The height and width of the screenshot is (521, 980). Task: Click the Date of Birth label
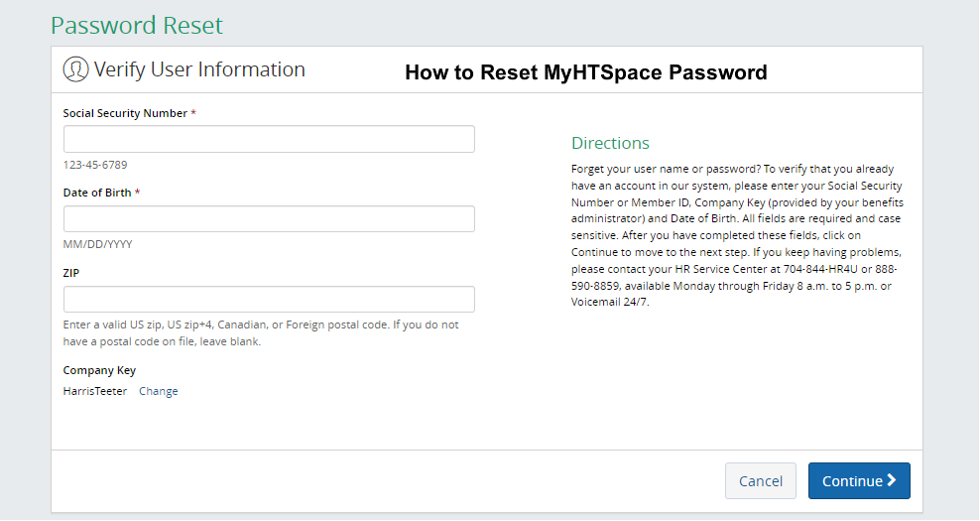click(97, 193)
